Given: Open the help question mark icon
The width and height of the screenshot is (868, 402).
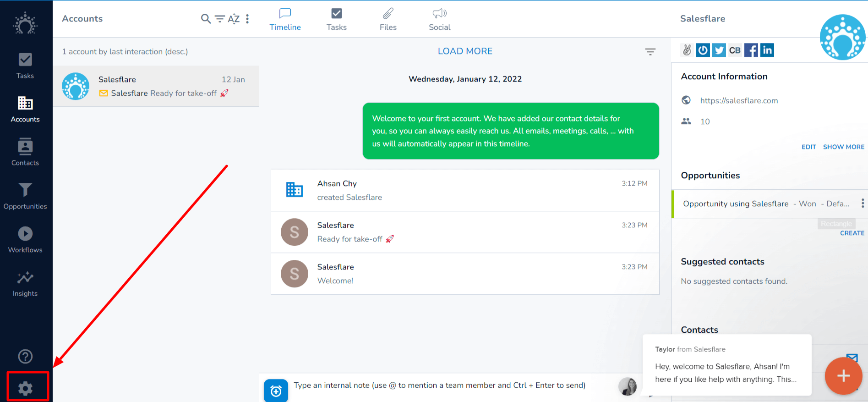Looking at the screenshot, I should tap(25, 357).
